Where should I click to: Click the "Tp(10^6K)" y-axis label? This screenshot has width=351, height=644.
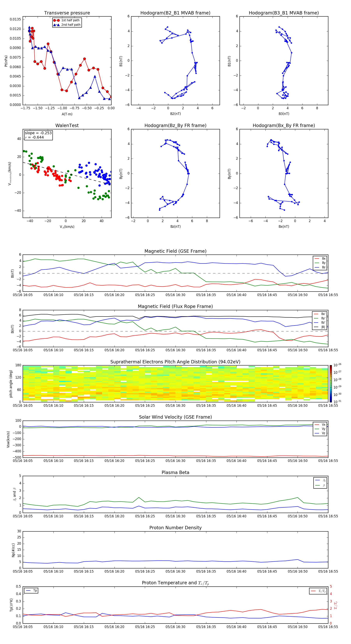coord(11,605)
